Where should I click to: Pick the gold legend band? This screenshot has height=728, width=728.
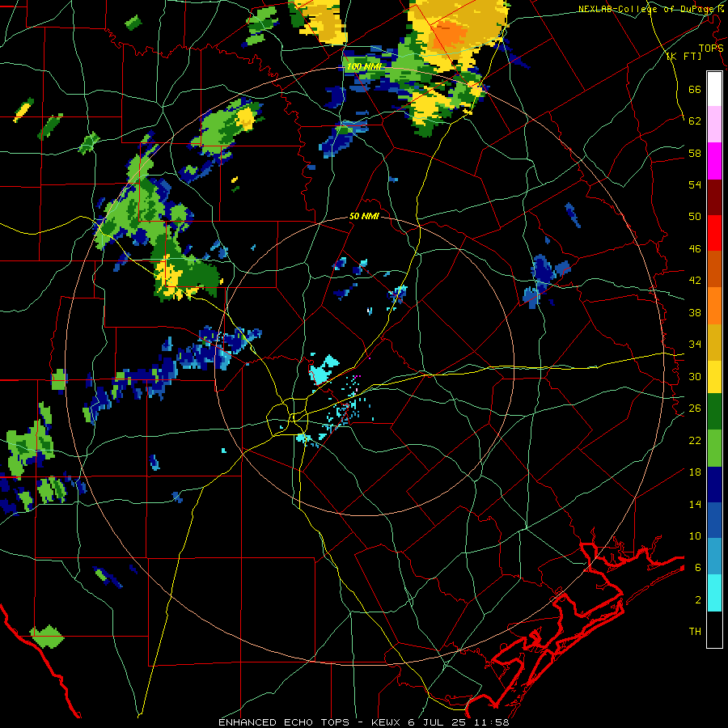(714, 342)
